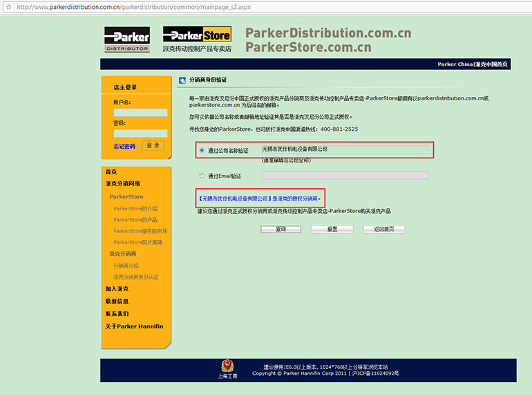The width and height of the screenshot is (532, 395).
Task: Click the 重置 button
Action: (x=332, y=229)
